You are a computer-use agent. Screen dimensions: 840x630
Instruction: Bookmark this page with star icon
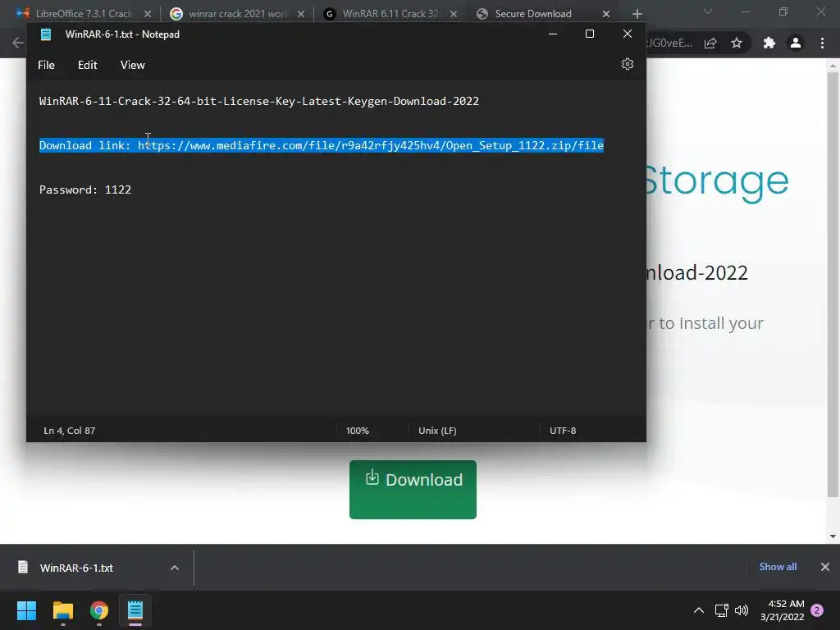click(x=737, y=43)
